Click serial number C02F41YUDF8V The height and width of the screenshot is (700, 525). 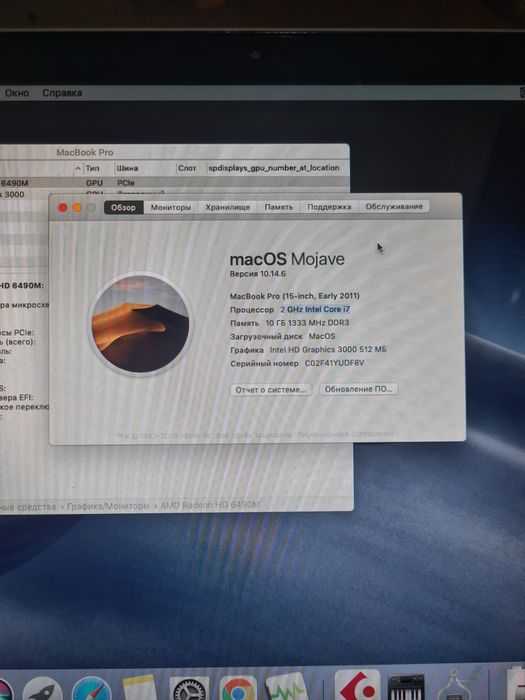click(334, 363)
